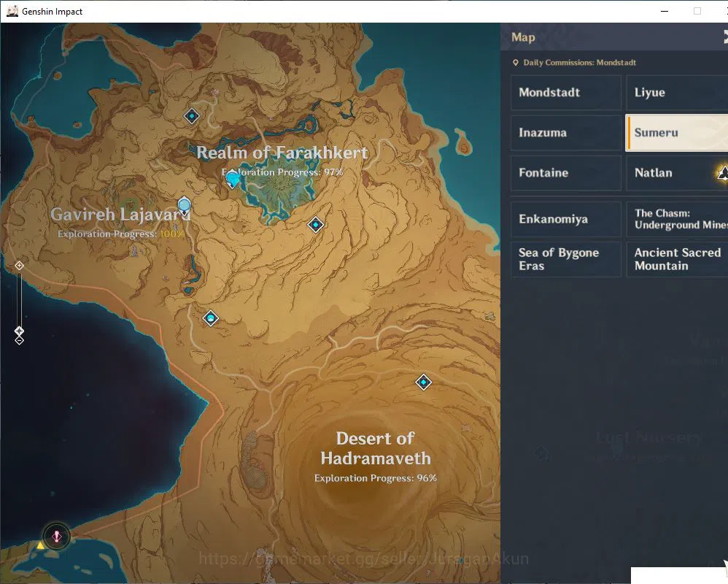
Task: Click the Daily Commissions: Mondstadt link
Action: pos(579,63)
